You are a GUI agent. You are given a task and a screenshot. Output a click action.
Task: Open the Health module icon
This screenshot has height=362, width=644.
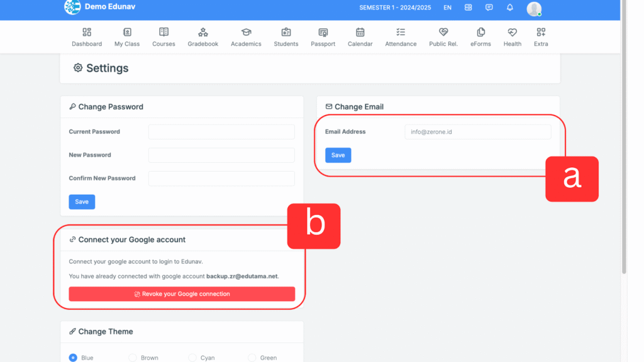[x=512, y=33]
